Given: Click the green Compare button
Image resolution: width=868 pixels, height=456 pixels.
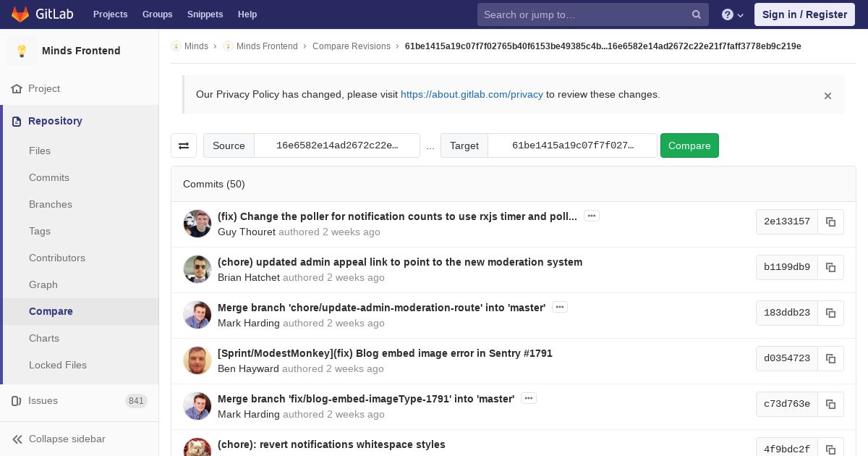Looking at the screenshot, I should 689,145.
